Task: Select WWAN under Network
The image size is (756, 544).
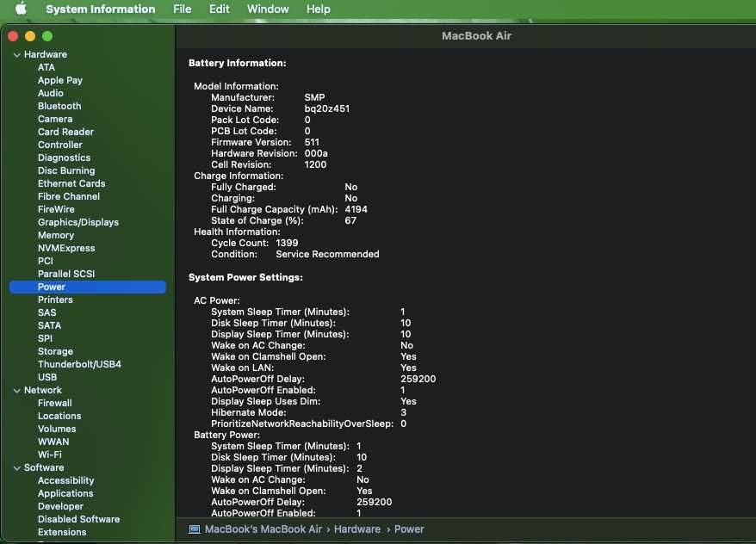Action: point(53,442)
